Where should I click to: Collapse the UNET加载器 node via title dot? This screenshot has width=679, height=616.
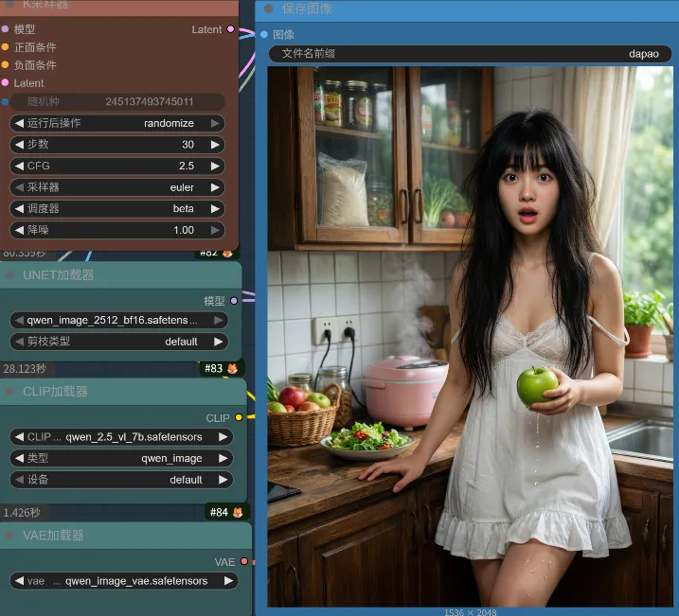11,275
